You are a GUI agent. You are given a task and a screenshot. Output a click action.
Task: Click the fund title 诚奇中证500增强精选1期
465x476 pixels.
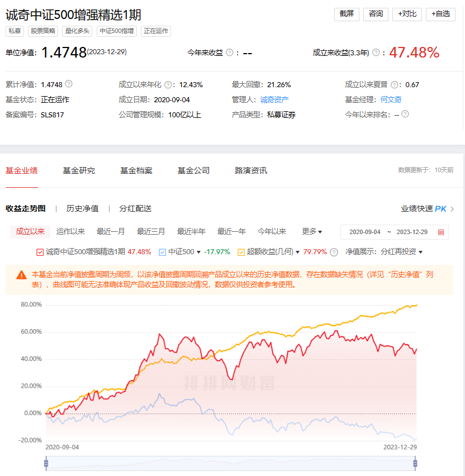(73, 15)
